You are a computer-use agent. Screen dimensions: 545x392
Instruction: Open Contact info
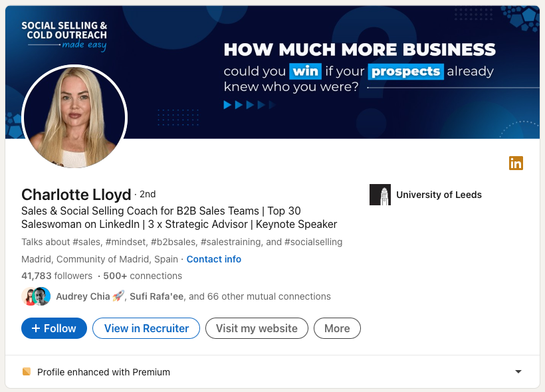coord(213,259)
